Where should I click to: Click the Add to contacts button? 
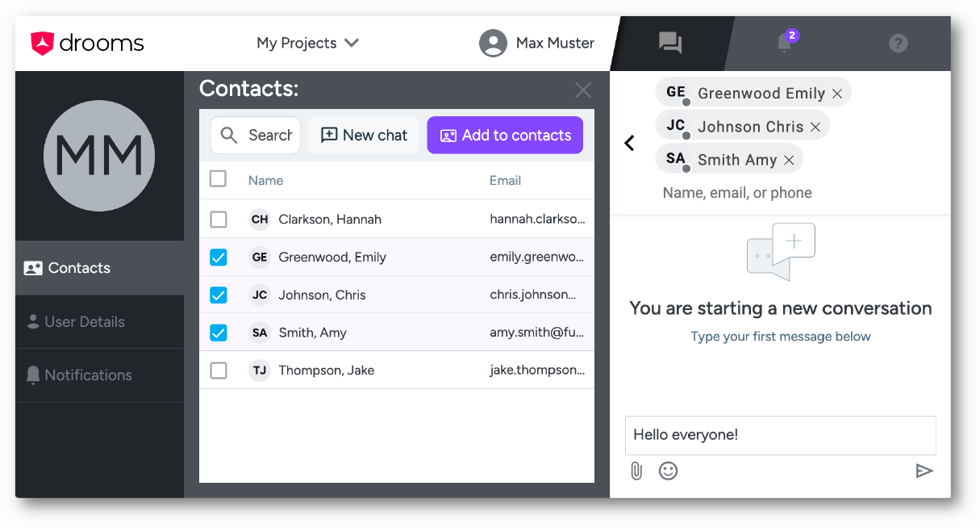pyautogui.click(x=505, y=135)
